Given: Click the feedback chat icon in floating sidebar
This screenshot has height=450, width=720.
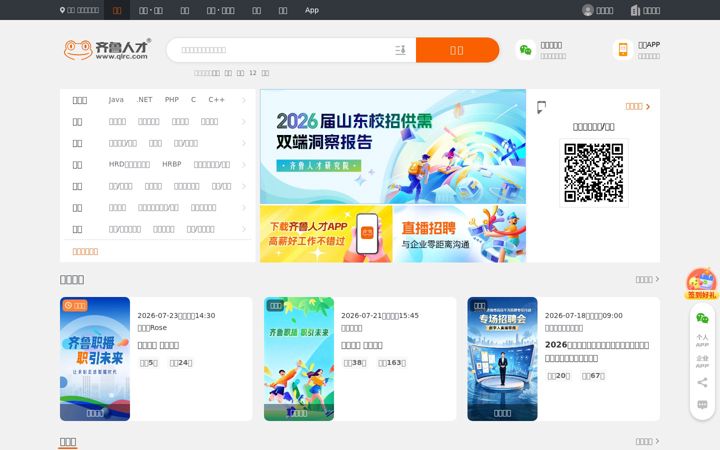Looking at the screenshot, I should (x=702, y=405).
